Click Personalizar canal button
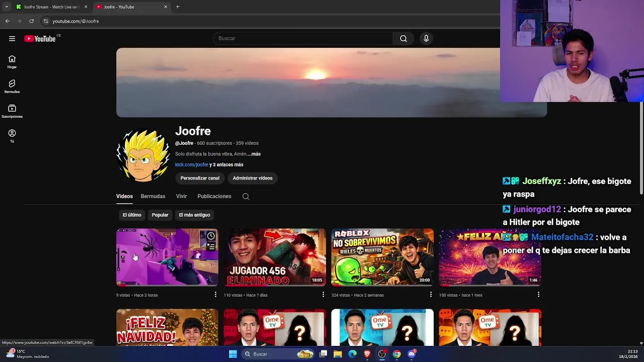 click(x=200, y=178)
